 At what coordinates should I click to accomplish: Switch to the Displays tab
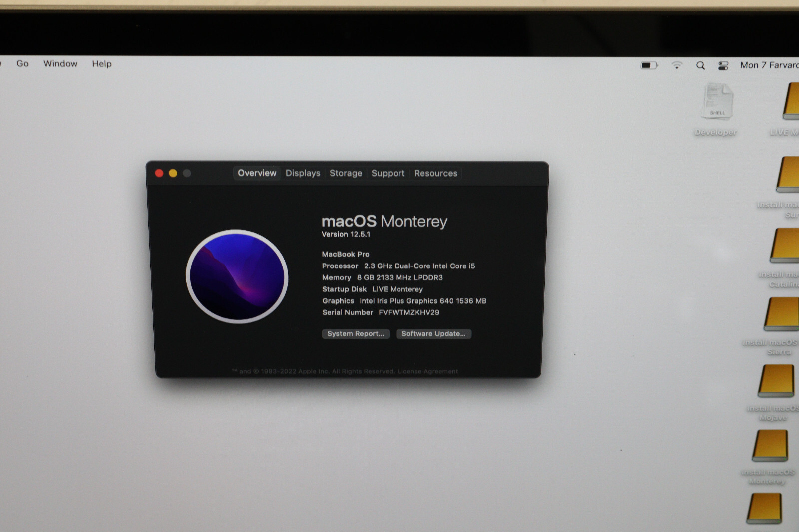coord(303,173)
